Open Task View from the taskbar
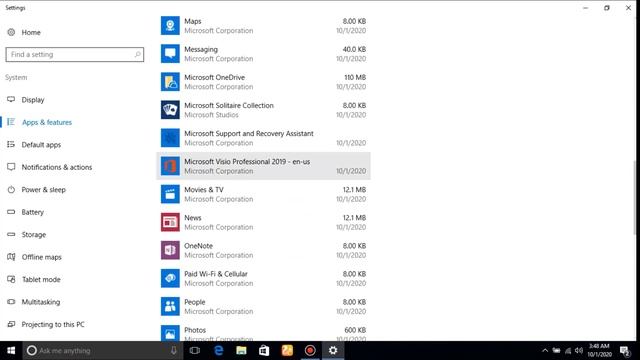Screen dimensions: 640x360 click(195, 351)
